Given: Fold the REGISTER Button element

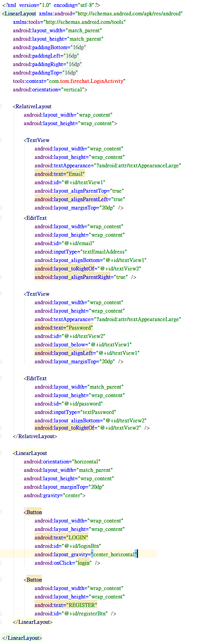Looking at the screenshot, I should [x=1, y=580].
